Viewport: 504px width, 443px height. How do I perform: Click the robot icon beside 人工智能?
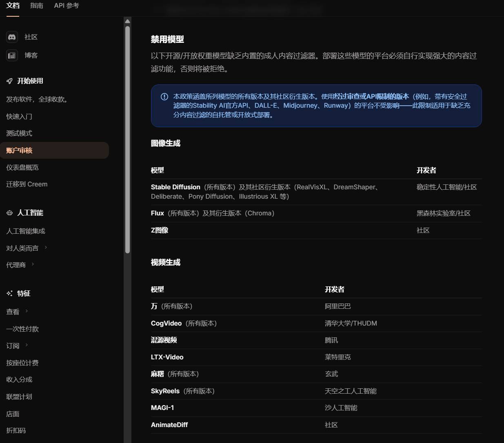(x=9, y=213)
